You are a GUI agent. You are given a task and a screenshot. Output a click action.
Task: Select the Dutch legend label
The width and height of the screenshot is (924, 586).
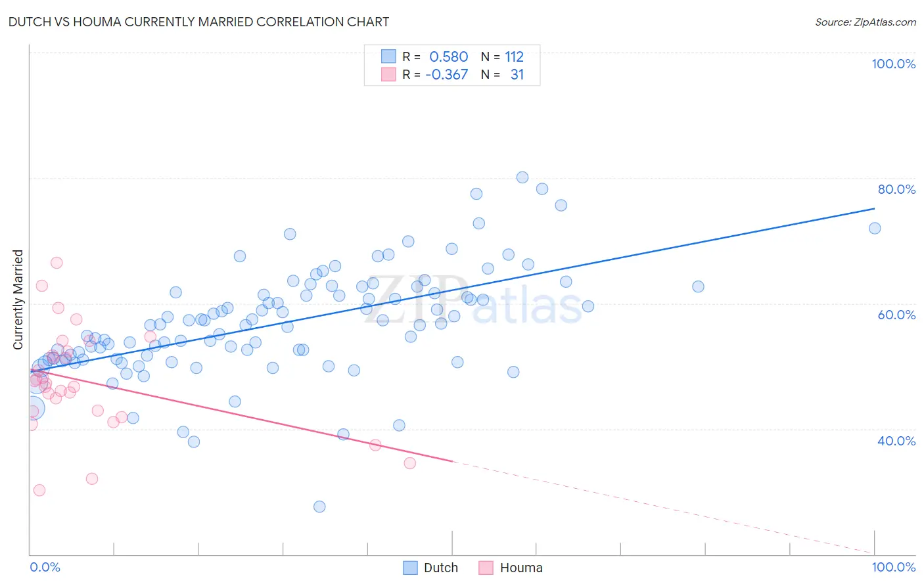(x=441, y=568)
